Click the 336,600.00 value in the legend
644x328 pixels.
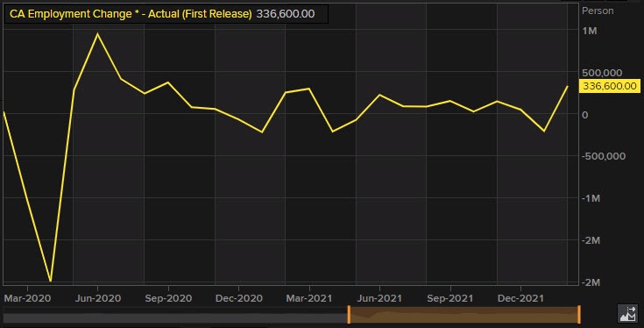(x=286, y=14)
